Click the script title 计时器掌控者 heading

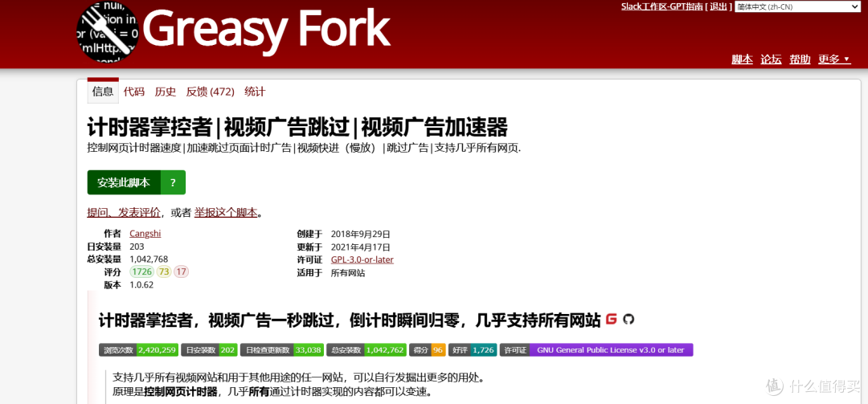pyautogui.click(x=298, y=127)
